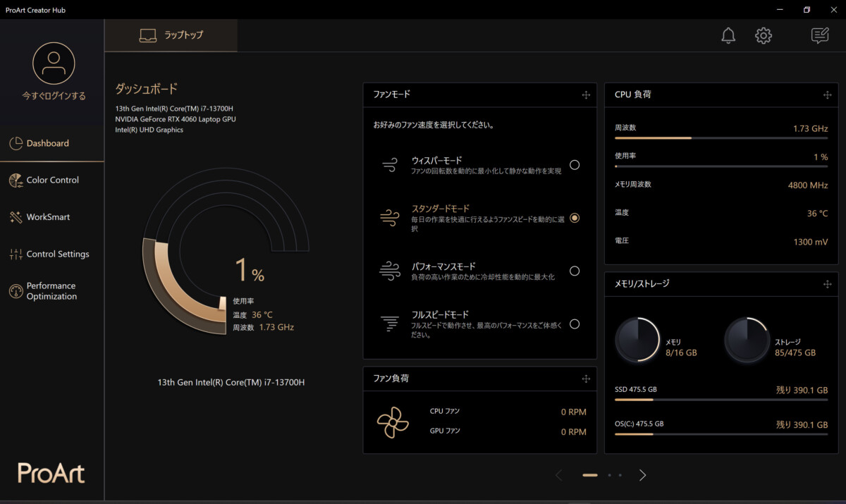Go to previous dashboard page arrow

click(x=559, y=475)
